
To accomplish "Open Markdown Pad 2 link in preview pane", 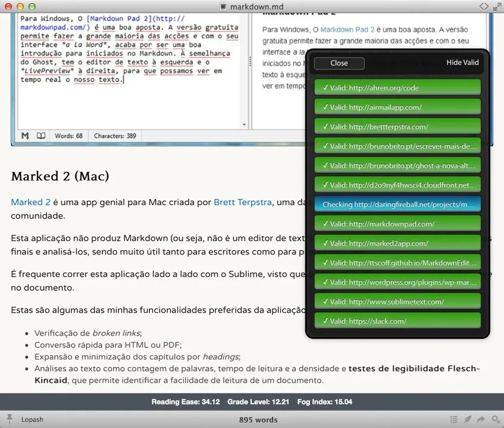I will tap(347, 30).
